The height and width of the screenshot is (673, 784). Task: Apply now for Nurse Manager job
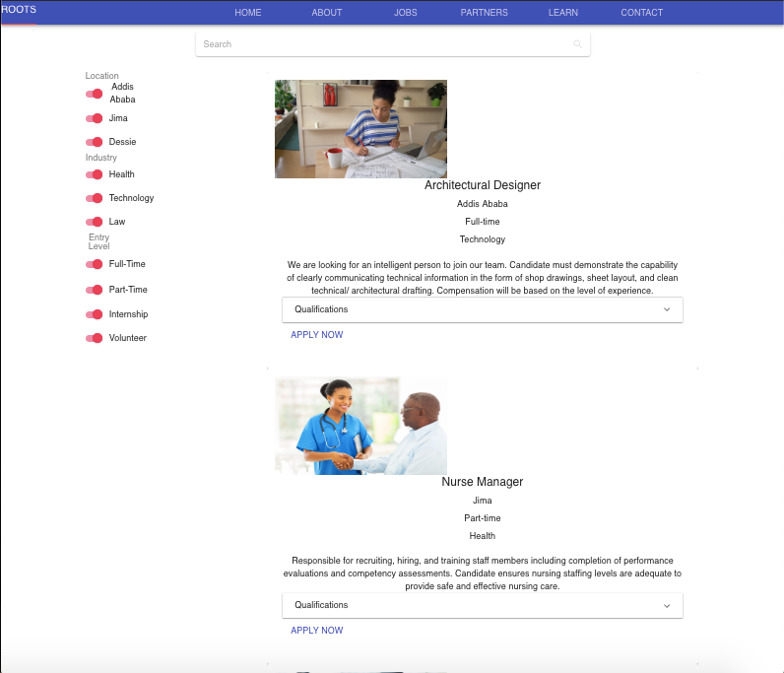point(317,631)
